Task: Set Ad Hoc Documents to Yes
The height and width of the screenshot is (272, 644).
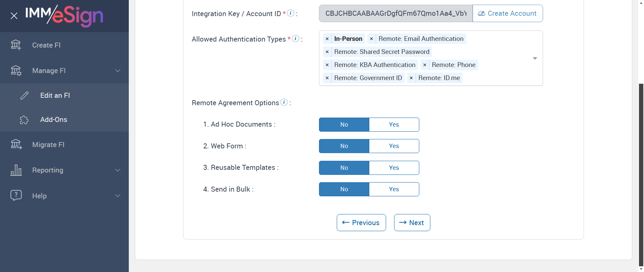Action: tap(394, 125)
